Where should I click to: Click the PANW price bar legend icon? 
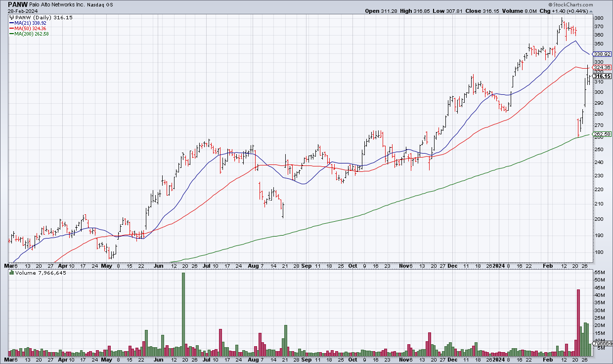click(x=12, y=17)
